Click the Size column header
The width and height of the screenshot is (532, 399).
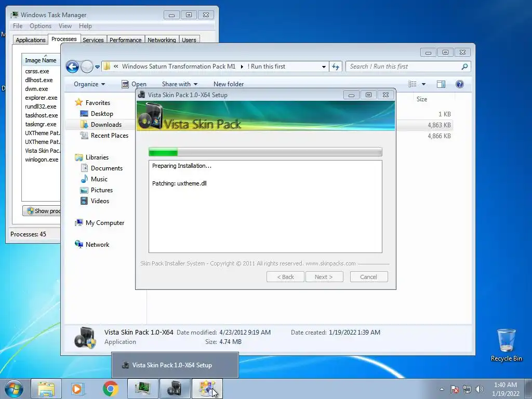pos(422,99)
